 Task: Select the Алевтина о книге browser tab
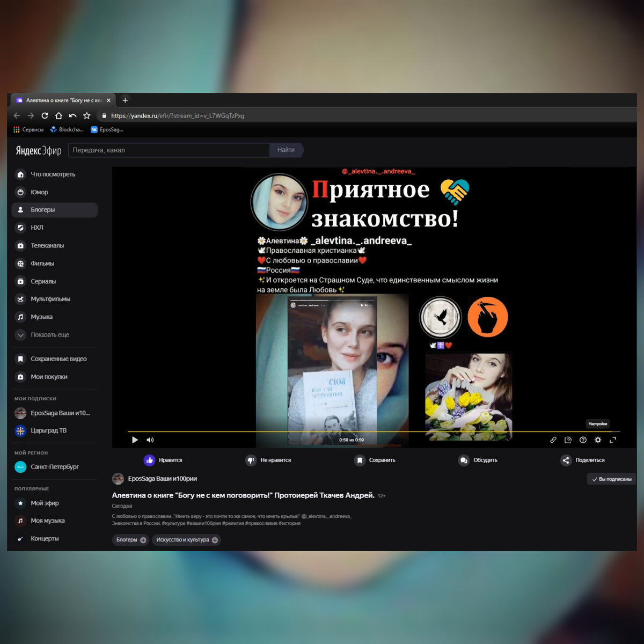[x=62, y=100]
